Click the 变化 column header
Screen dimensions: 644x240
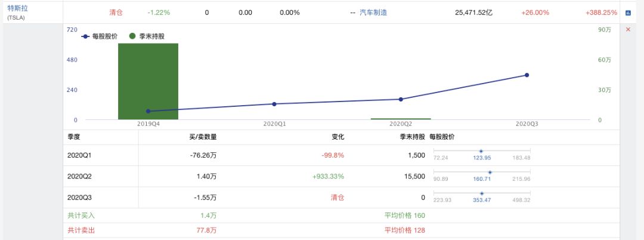[338, 137]
